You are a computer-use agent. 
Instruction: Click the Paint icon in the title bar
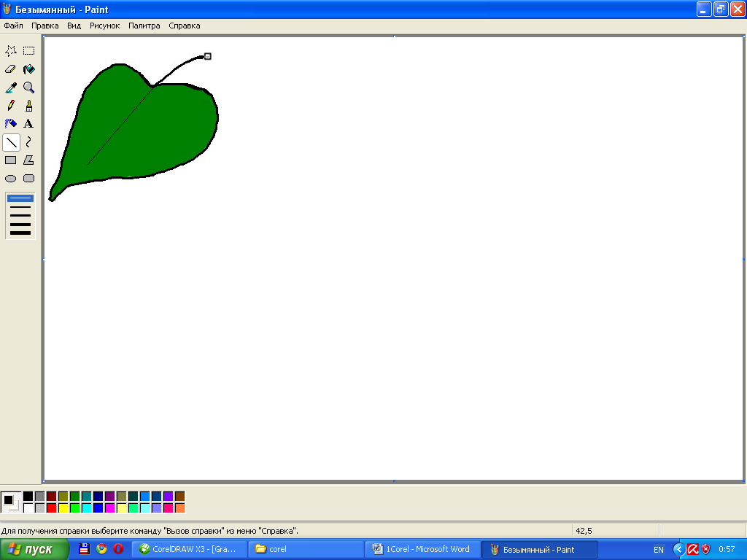7,9
